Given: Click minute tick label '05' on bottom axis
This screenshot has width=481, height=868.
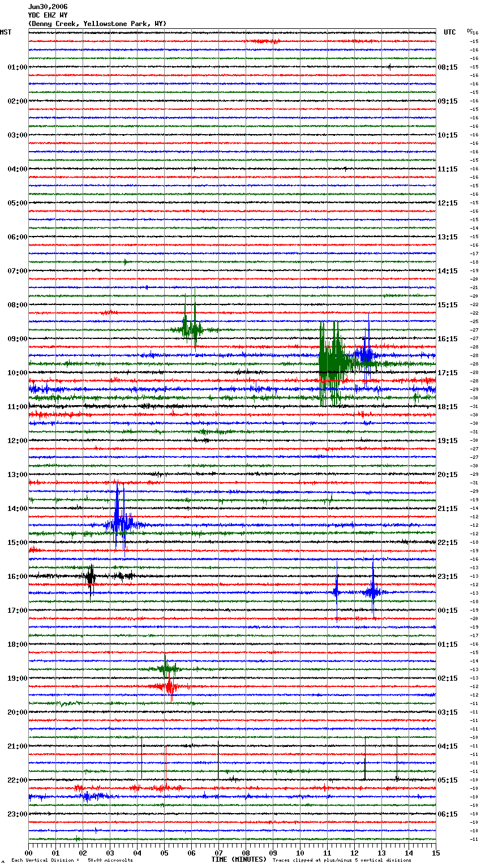Looking at the screenshot, I should pyautogui.click(x=164, y=853).
